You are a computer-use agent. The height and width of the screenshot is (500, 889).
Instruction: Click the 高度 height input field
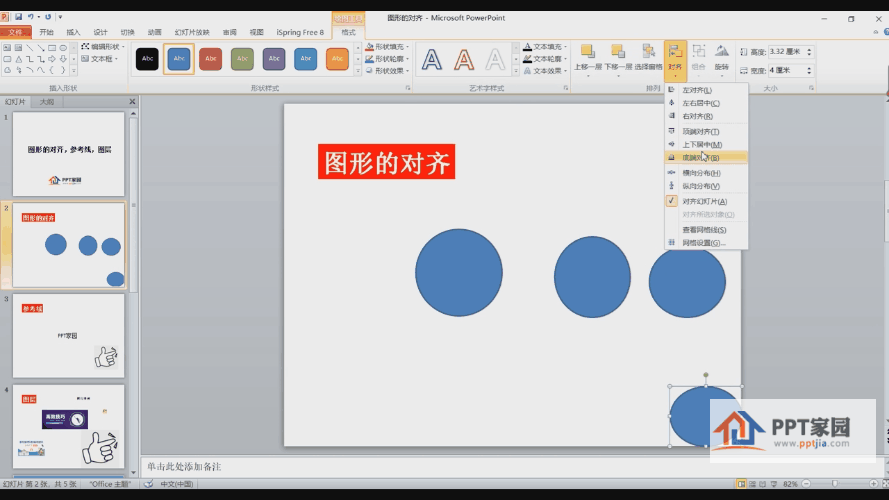point(787,52)
